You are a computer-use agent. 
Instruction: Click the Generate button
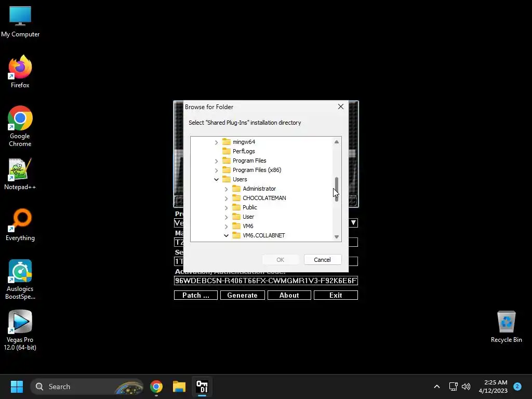pos(242,295)
